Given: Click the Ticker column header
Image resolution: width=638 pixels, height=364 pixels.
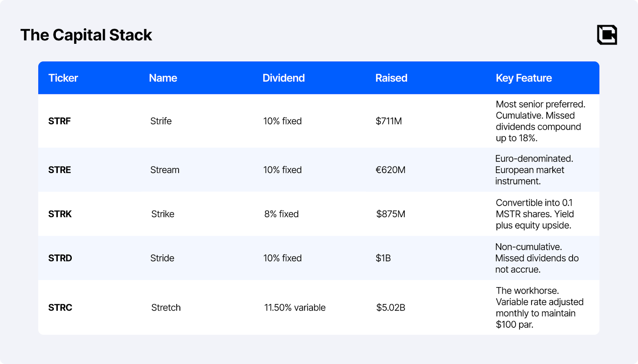Looking at the screenshot, I should [63, 78].
